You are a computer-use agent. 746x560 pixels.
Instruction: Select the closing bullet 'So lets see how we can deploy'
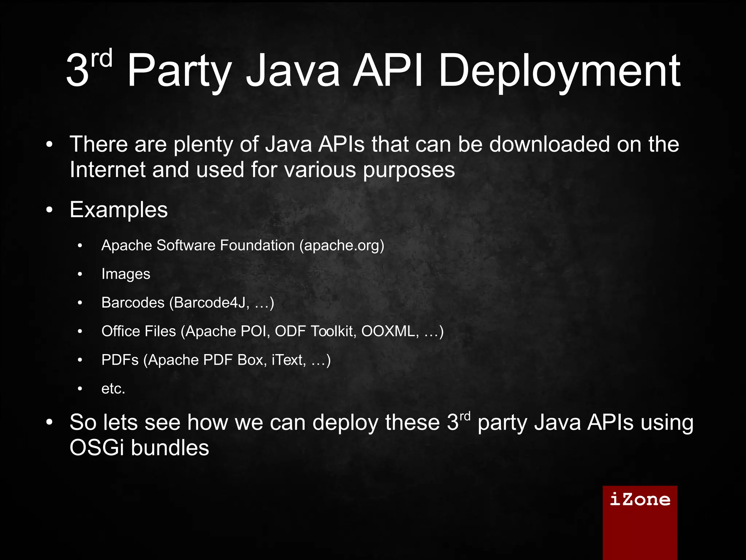point(381,434)
